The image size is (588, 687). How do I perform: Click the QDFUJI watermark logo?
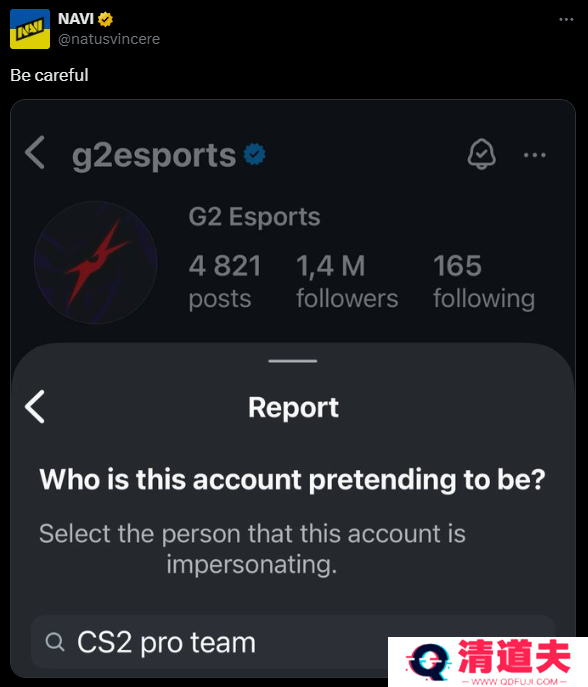(488, 662)
